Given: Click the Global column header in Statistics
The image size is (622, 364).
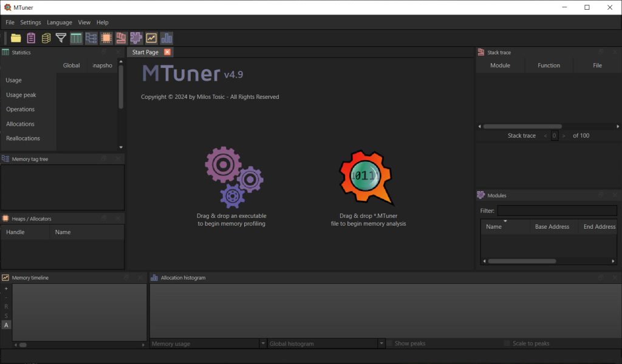Looking at the screenshot, I should (x=72, y=66).
